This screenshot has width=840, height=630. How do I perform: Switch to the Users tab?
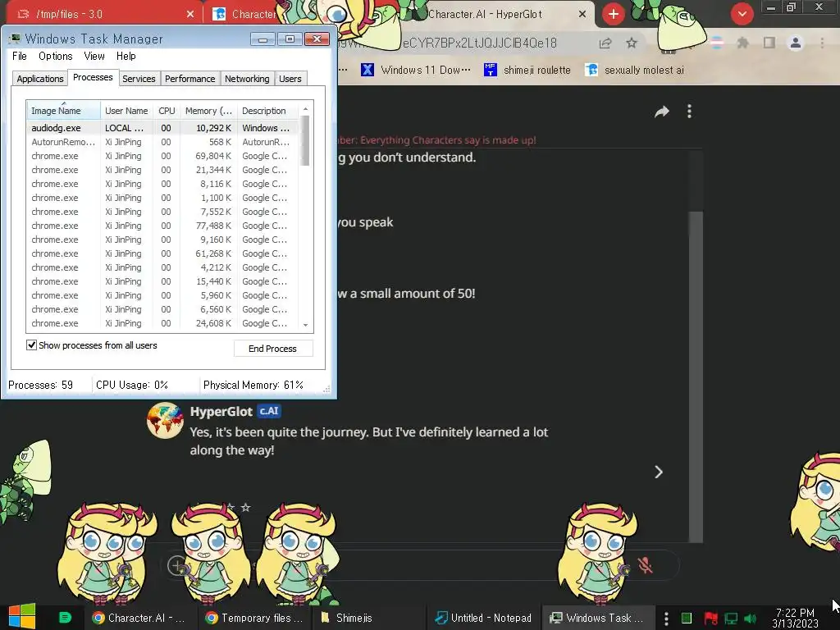pyautogui.click(x=290, y=79)
